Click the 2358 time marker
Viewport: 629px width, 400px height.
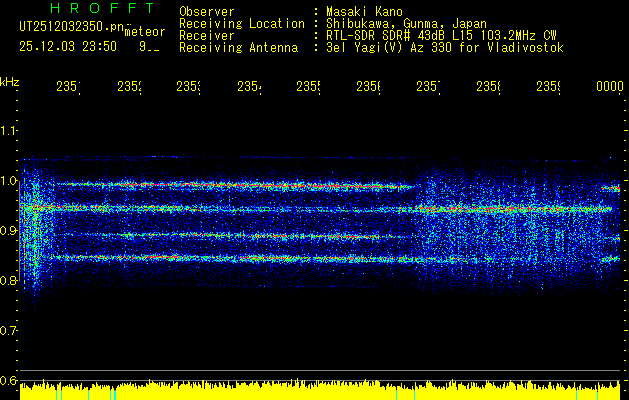489,86
